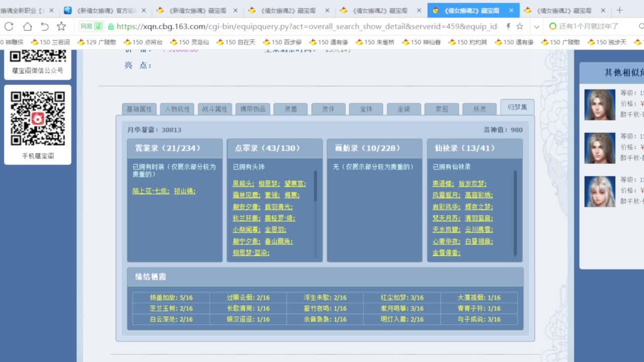This screenshot has height=362, width=644.
Task: Open the 战斗属性 tab
Action: click(x=215, y=109)
